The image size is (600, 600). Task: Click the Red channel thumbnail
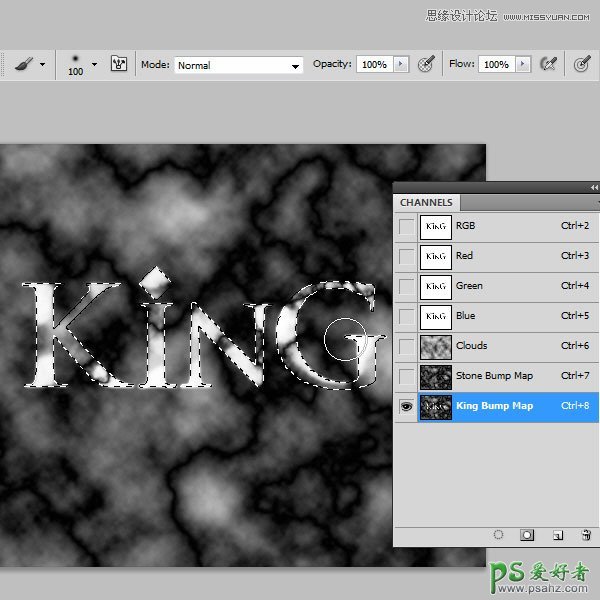coord(435,256)
